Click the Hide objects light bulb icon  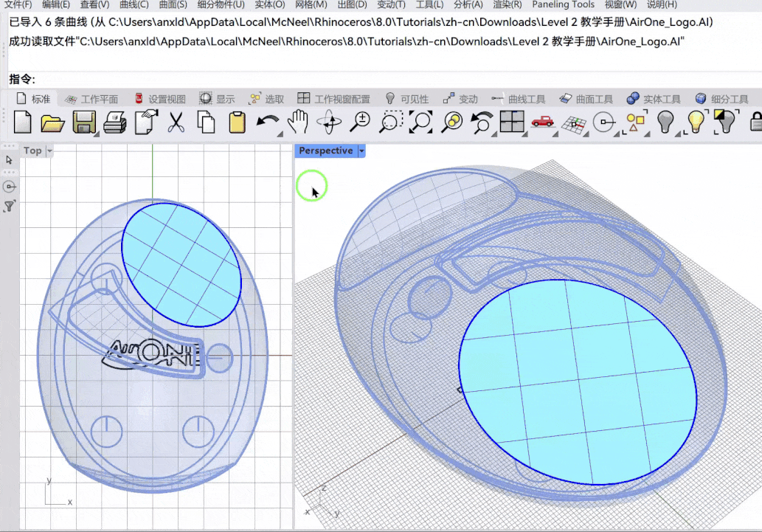pyautogui.click(x=666, y=122)
